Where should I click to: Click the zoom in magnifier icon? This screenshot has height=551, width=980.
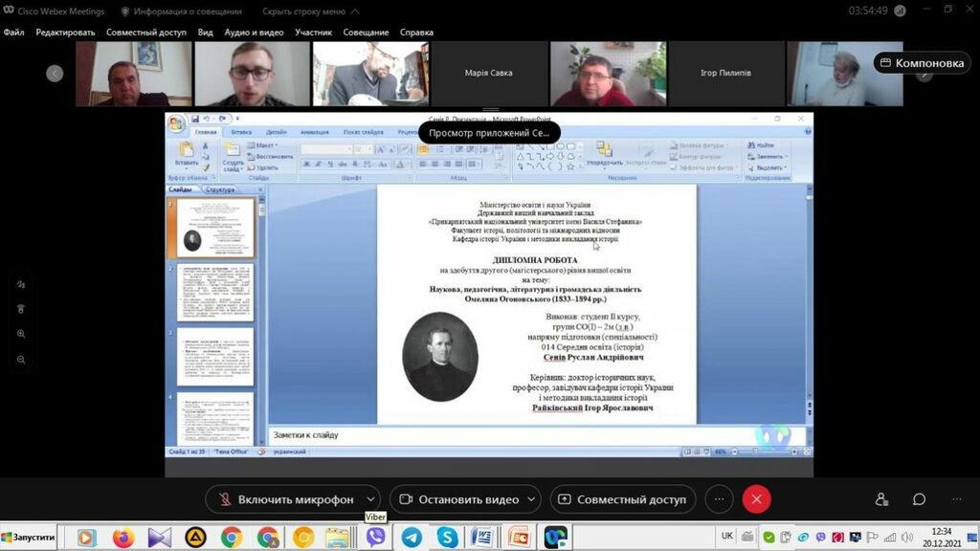21,334
